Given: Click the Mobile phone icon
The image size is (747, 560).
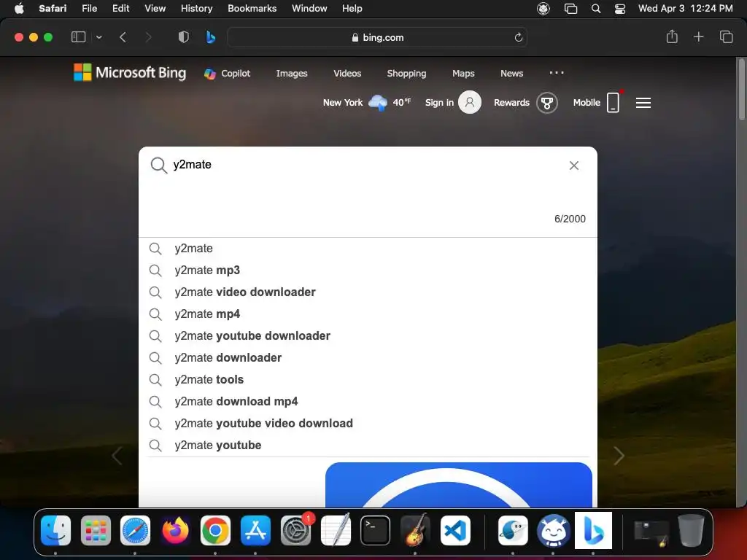Looking at the screenshot, I should click(614, 102).
